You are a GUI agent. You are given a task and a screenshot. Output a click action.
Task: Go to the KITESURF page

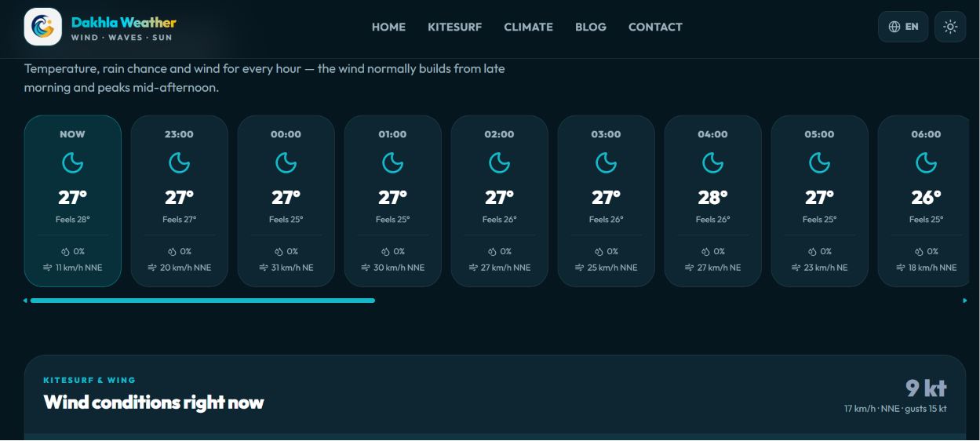455,27
